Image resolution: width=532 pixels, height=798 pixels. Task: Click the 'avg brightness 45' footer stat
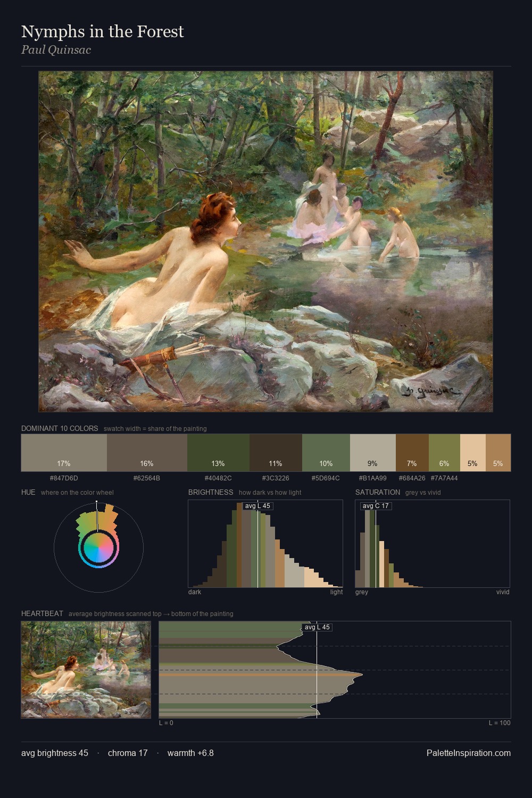click(55, 753)
